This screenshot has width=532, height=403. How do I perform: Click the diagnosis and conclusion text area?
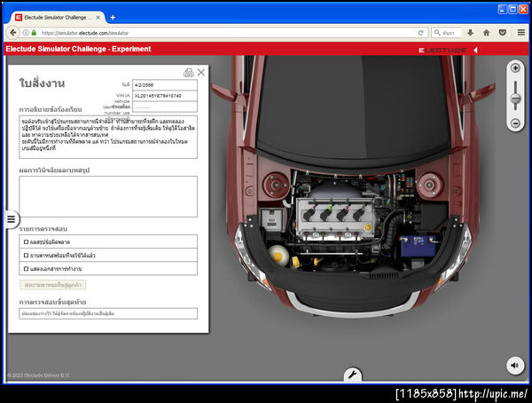108,196
